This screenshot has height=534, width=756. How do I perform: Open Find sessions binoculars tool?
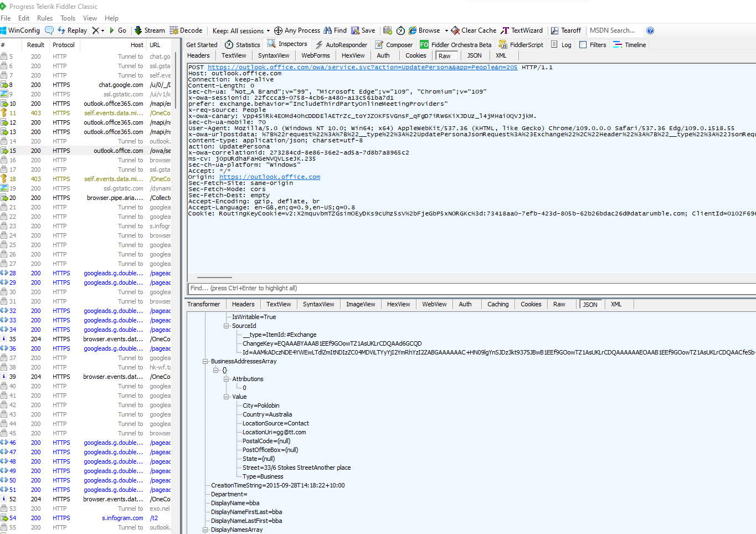[x=335, y=30]
